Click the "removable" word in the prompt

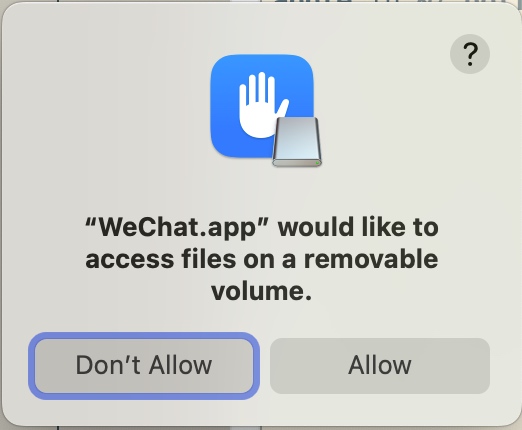371,259
